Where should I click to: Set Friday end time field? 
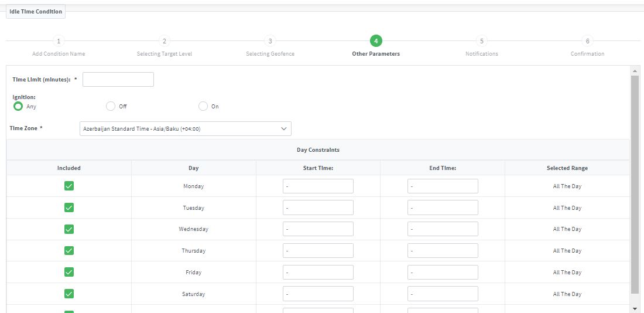[443, 273]
